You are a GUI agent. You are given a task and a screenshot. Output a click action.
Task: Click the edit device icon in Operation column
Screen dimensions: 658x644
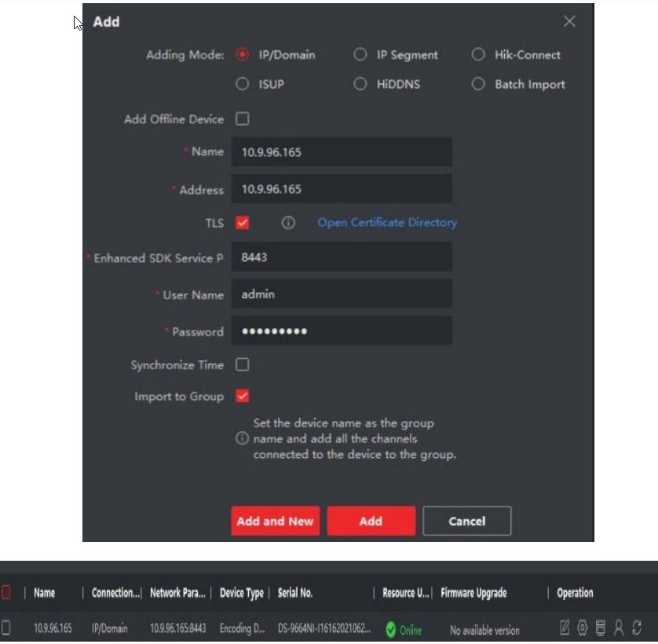coord(565,628)
